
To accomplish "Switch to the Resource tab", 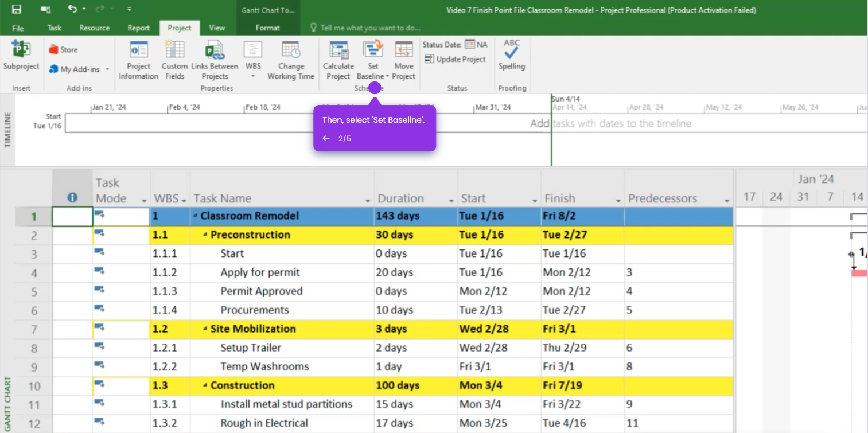I will [94, 28].
